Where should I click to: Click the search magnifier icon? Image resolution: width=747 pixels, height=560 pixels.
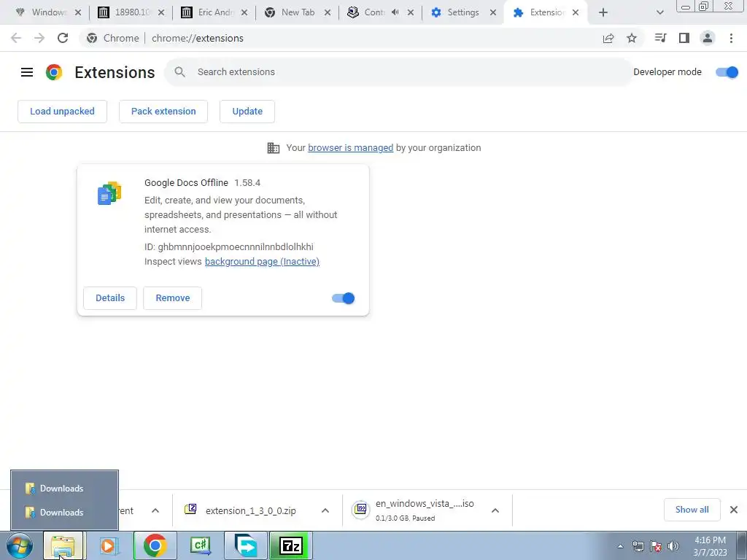click(x=179, y=72)
